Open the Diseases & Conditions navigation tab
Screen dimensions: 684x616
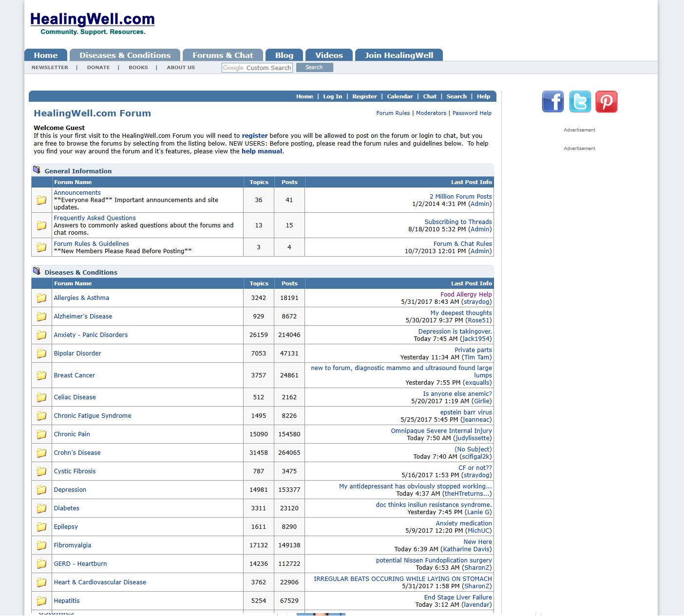[125, 55]
